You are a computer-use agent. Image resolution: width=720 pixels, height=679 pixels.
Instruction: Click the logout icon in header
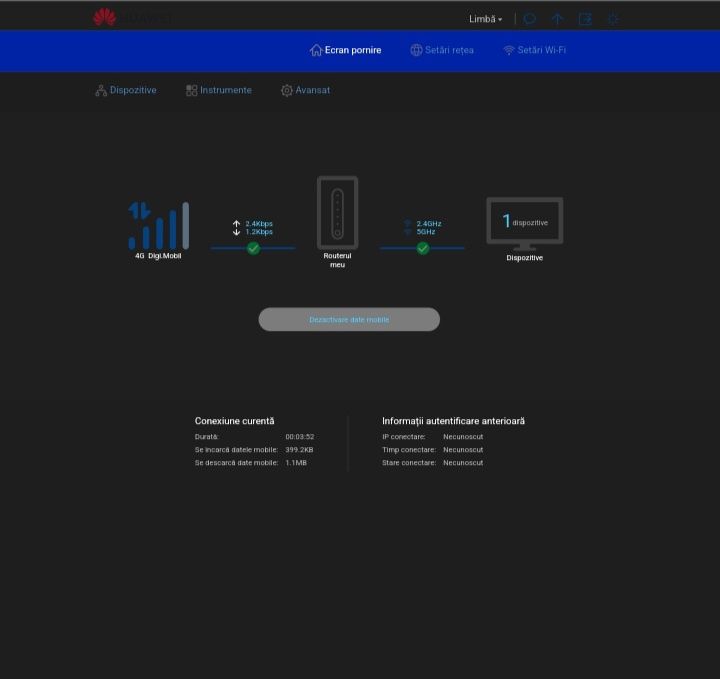click(x=585, y=19)
